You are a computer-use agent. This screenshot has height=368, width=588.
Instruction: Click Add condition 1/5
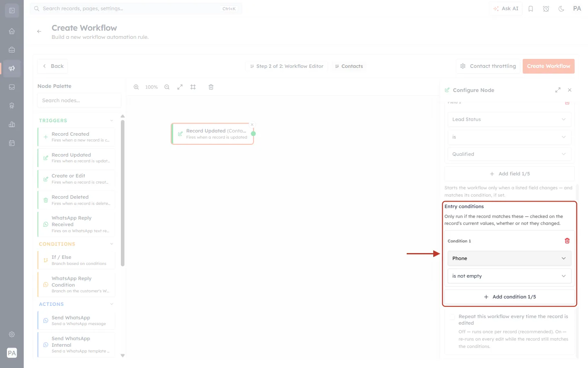(509, 297)
